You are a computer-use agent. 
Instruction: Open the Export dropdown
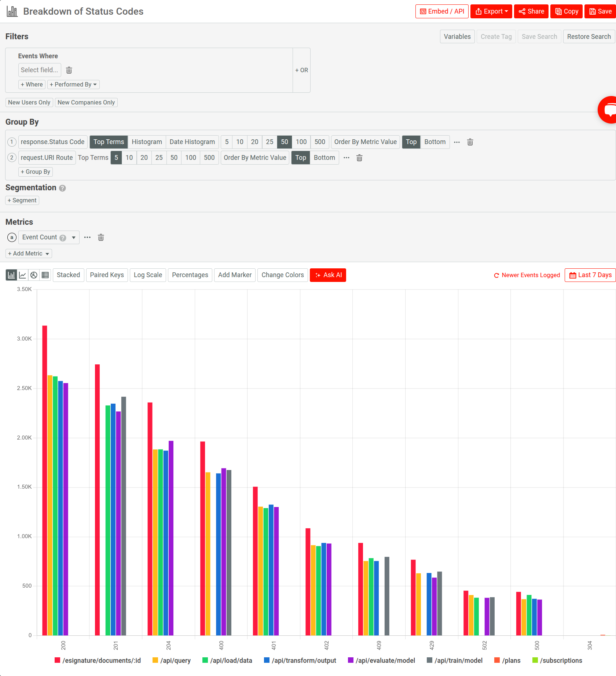pos(491,11)
